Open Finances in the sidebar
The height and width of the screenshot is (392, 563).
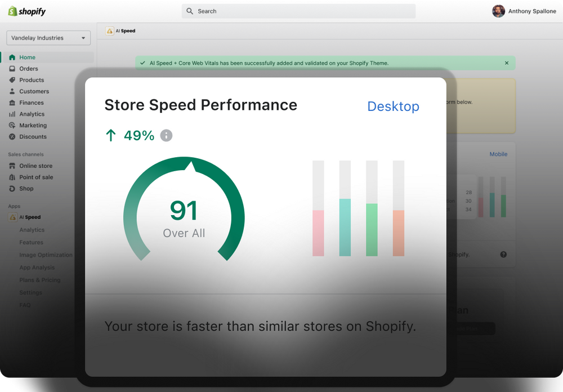click(31, 103)
